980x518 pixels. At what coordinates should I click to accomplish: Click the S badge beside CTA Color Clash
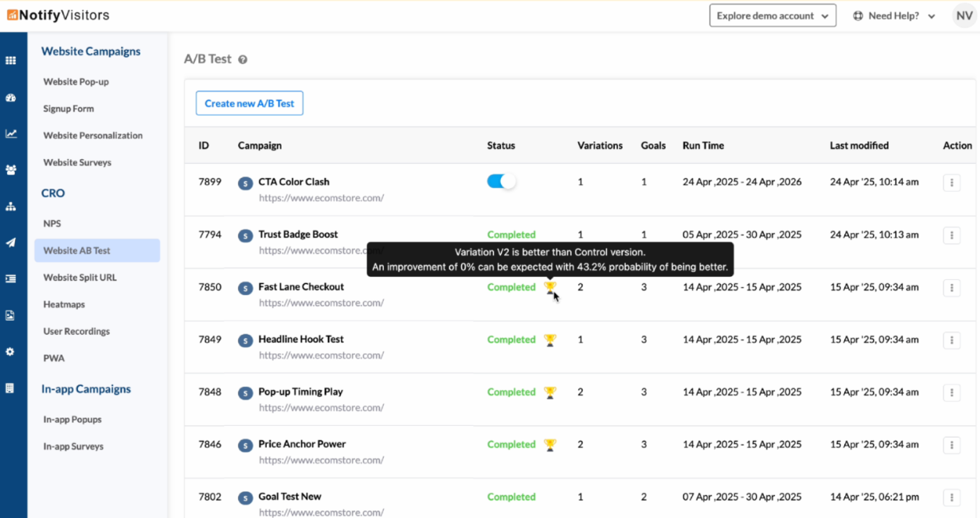[x=245, y=183]
